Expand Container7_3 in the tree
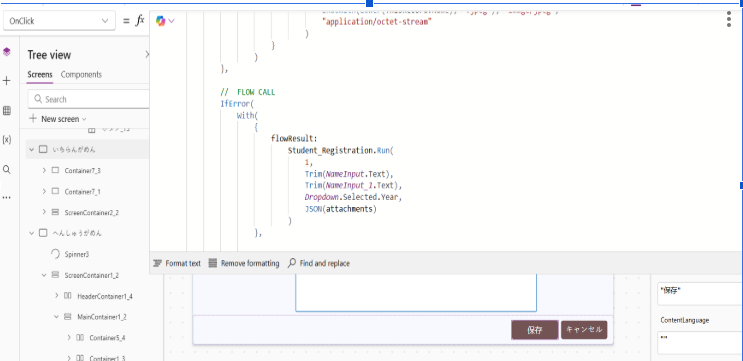Screen dimensions: 743x361 click(44, 171)
